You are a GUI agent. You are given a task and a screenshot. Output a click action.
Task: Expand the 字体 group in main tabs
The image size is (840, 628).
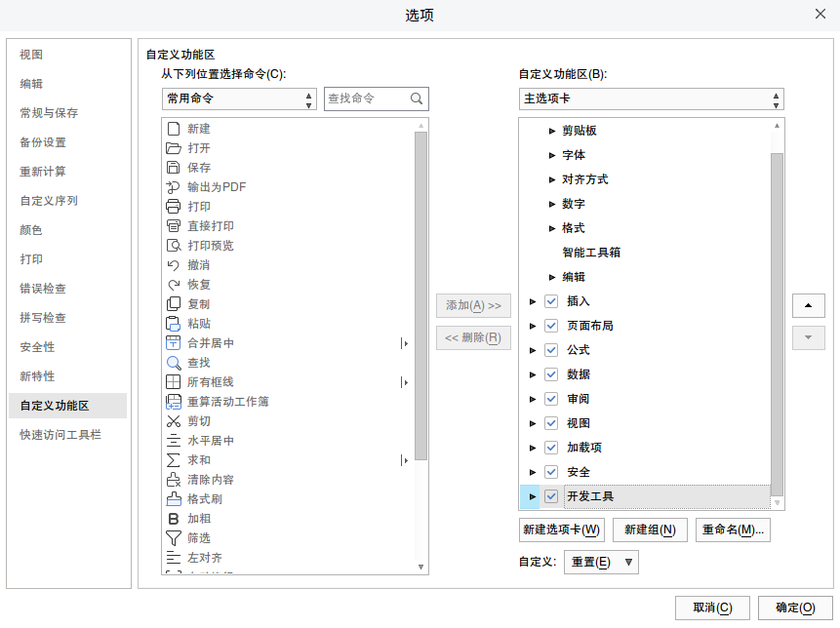(x=552, y=154)
